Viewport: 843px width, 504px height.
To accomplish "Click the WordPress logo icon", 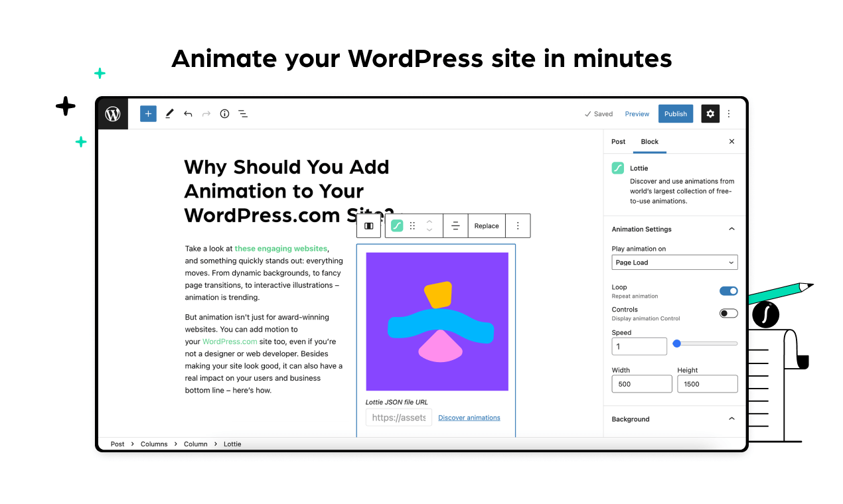I will point(113,114).
